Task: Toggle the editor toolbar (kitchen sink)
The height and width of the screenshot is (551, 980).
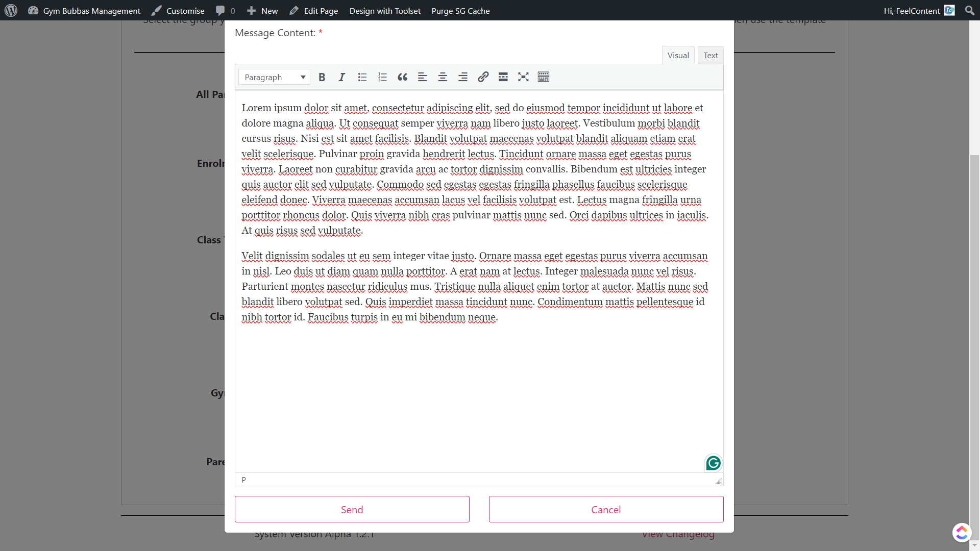Action: coord(544,77)
